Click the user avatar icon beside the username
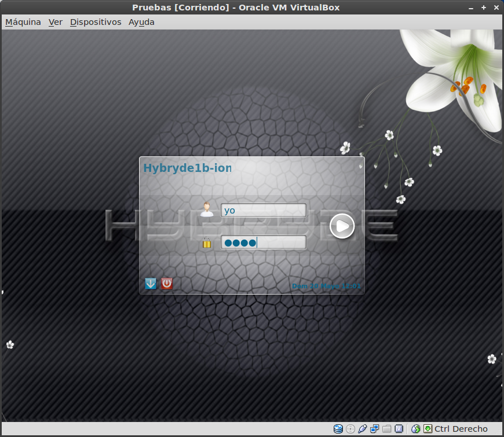The height and width of the screenshot is (437, 504). [207, 209]
